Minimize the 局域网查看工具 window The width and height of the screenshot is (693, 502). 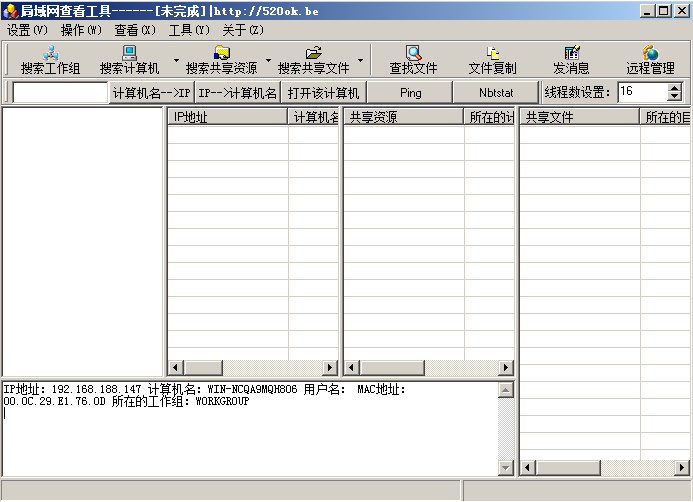[647, 11]
